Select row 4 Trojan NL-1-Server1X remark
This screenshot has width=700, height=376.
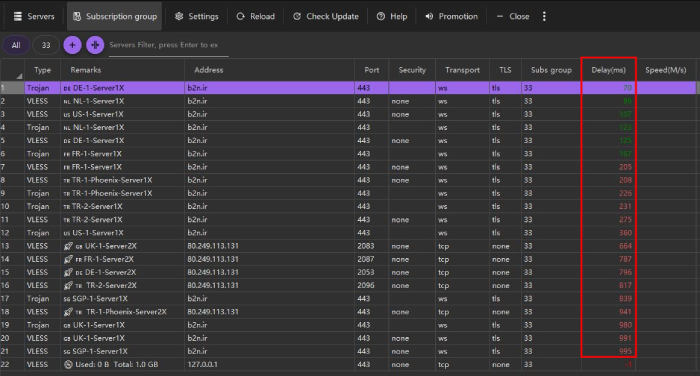(x=94, y=128)
